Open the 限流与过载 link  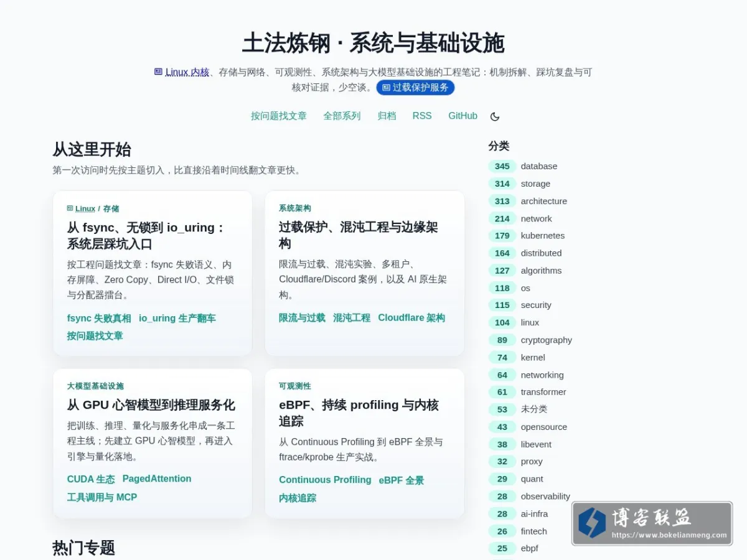(x=302, y=318)
